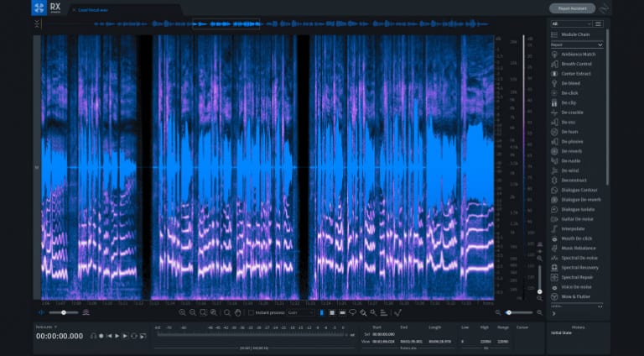Open the Module Chain
This screenshot has height=356, width=644.
coord(577,34)
